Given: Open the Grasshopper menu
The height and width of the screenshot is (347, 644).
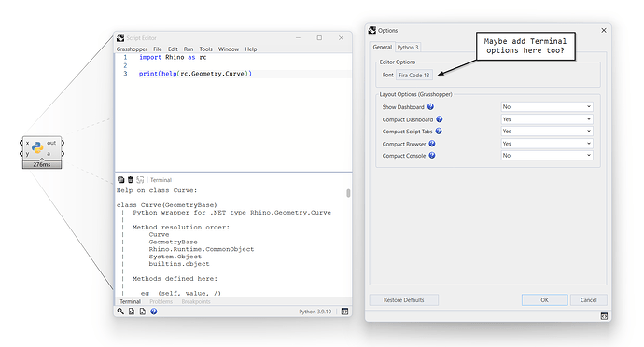Looking at the screenshot, I should coord(132,49).
